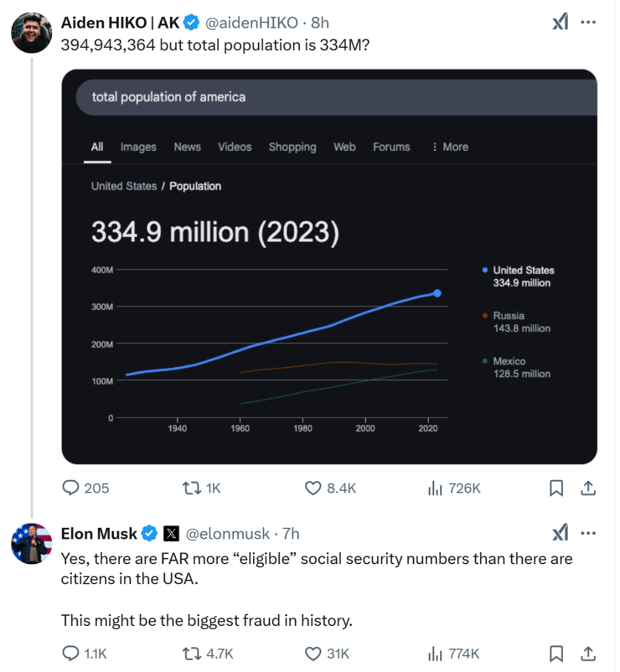Image resolution: width=620 pixels, height=672 pixels.
Task: Open the @elonmusk profile handle link
Action: [227, 534]
